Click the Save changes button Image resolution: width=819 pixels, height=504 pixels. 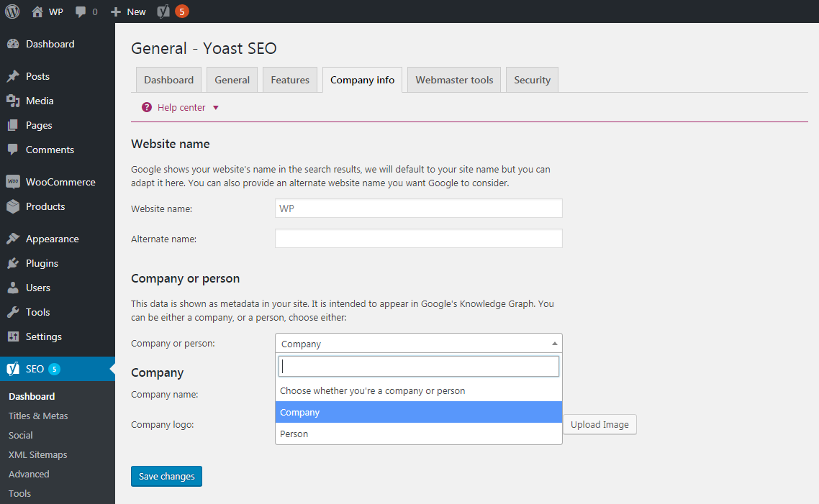[x=167, y=476]
